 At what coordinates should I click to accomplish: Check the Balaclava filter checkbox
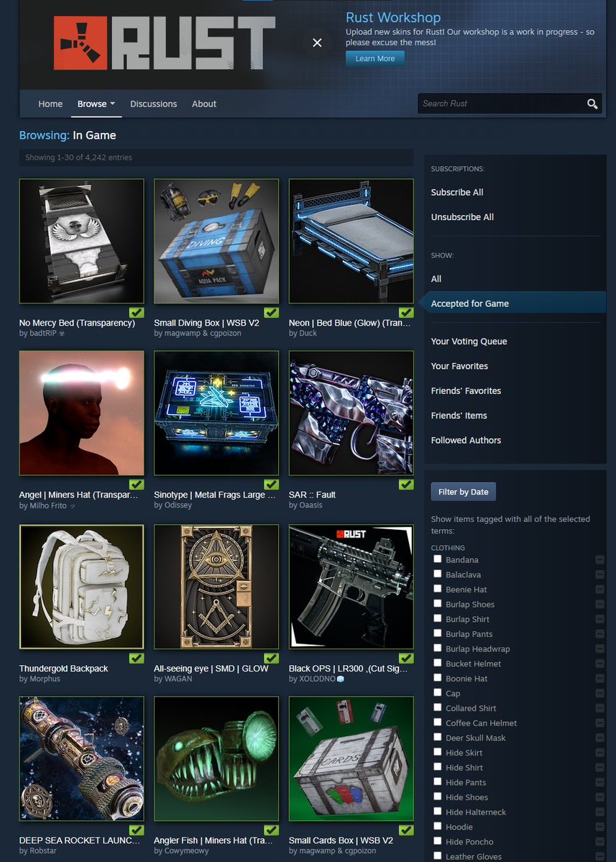pos(438,574)
